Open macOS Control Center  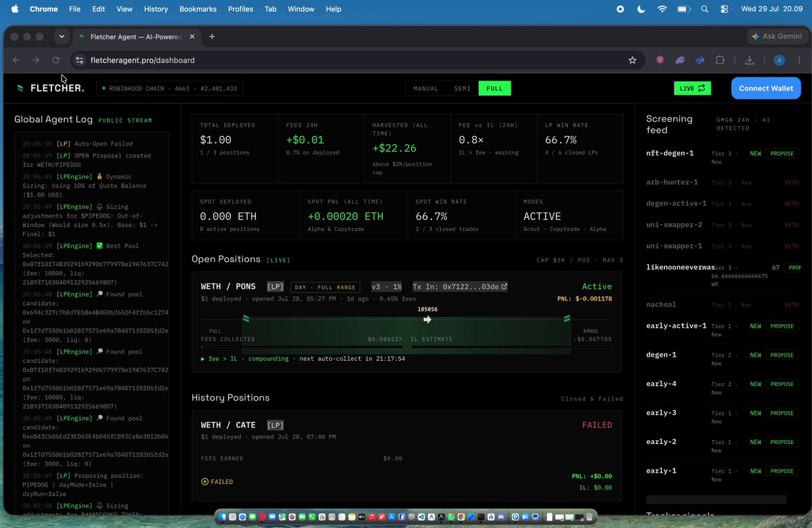725,9
